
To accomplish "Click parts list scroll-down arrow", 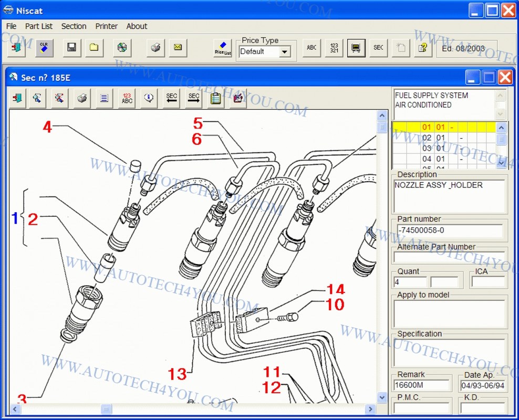I will click(501, 163).
